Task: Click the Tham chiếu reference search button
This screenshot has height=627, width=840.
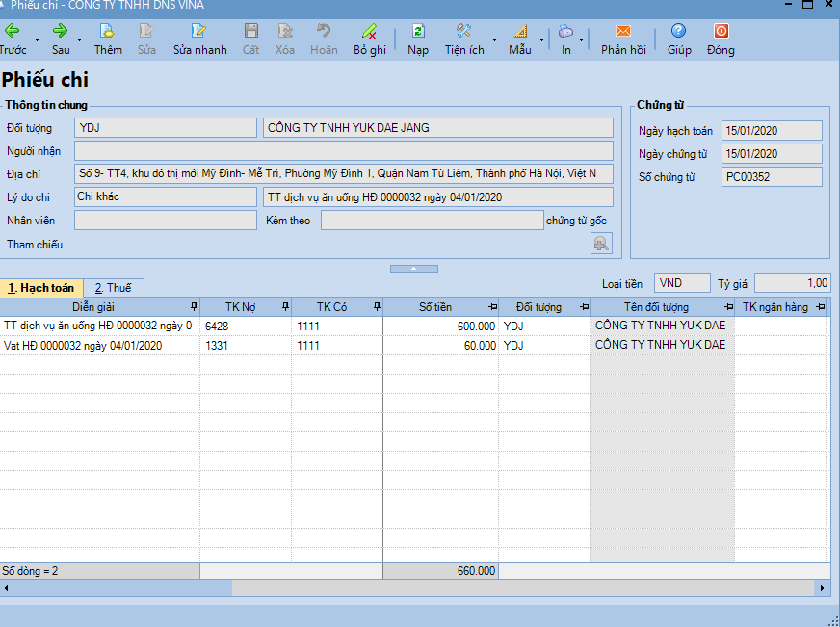Action: [x=601, y=244]
